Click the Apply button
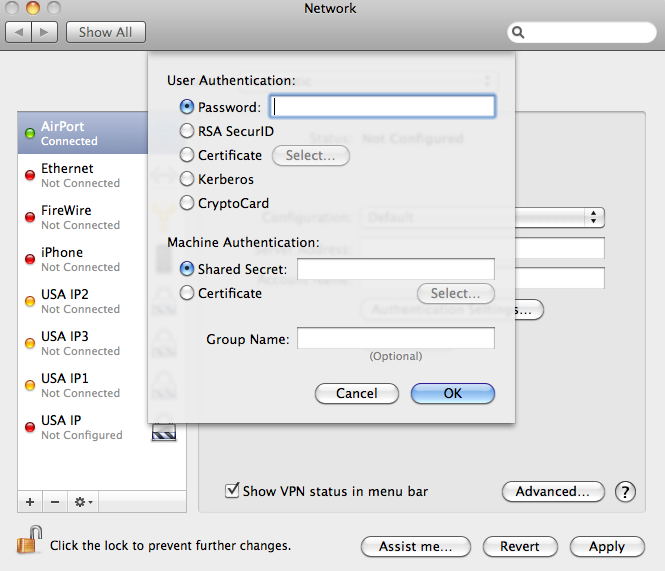665x571 pixels. (x=607, y=546)
